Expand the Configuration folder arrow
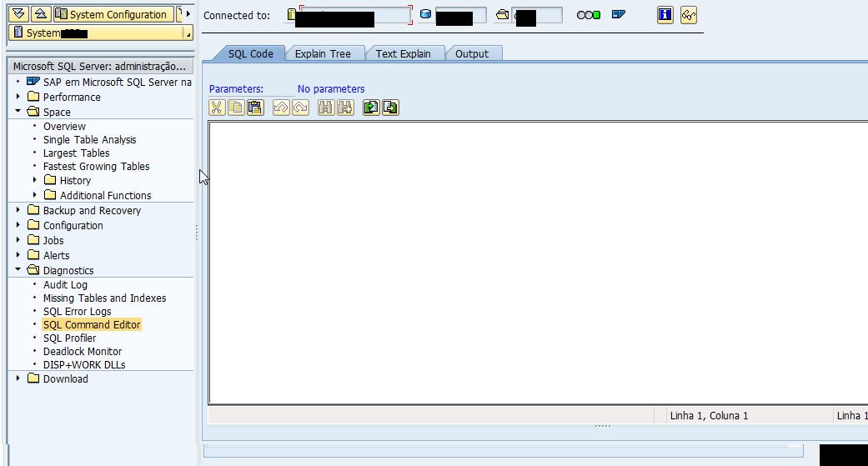 18,225
